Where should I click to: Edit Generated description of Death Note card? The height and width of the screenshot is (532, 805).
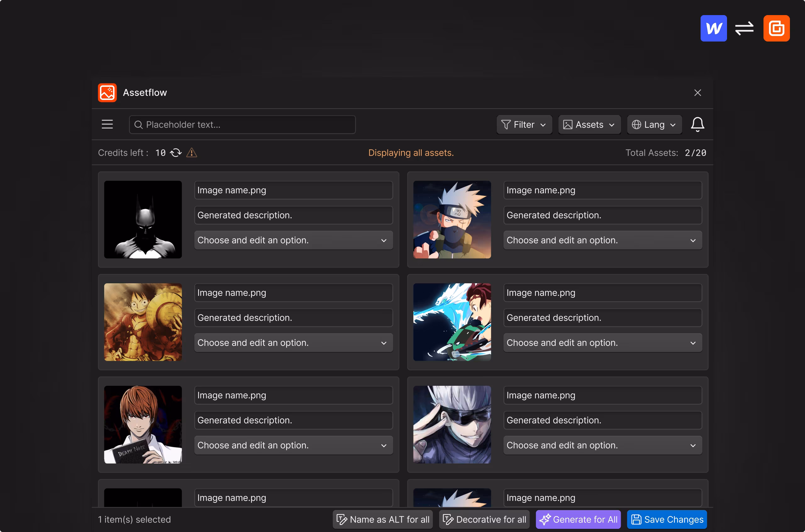click(293, 420)
